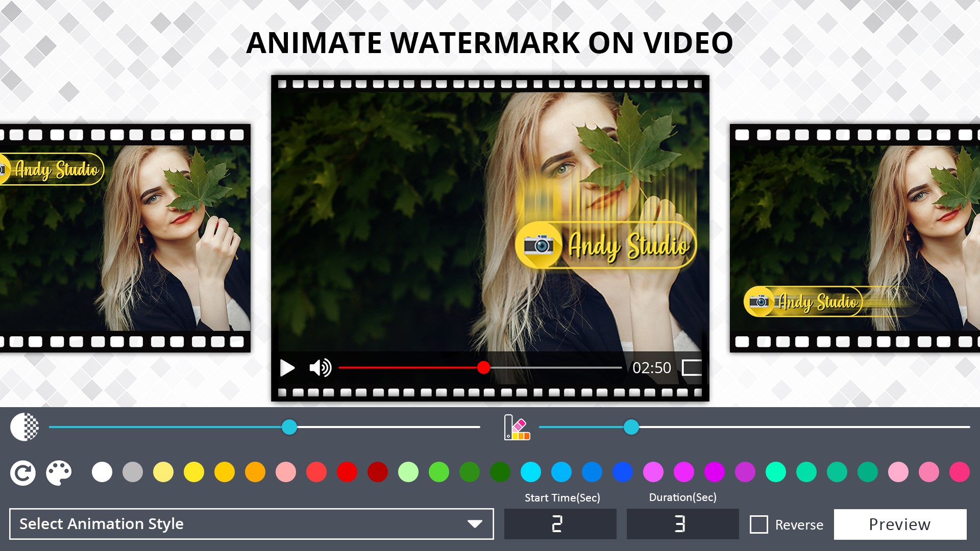Click the camera icon in Andy Studio watermark
The image size is (980, 551).
click(538, 245)
